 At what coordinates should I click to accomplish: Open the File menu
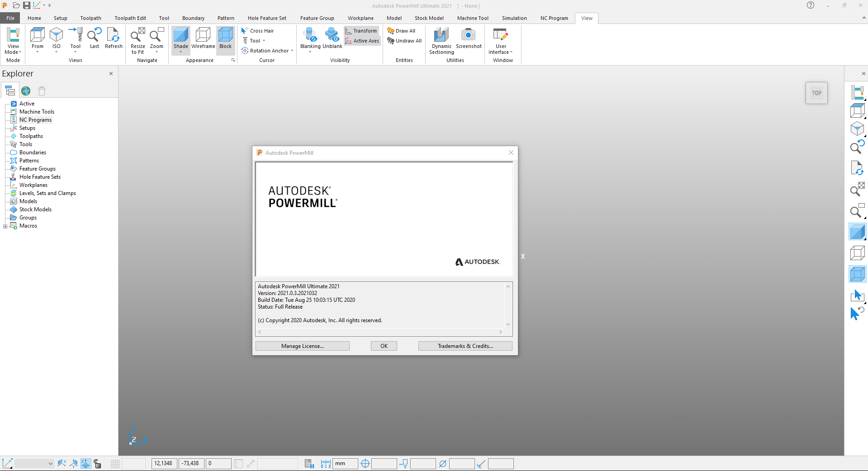(x=10, y=18)
